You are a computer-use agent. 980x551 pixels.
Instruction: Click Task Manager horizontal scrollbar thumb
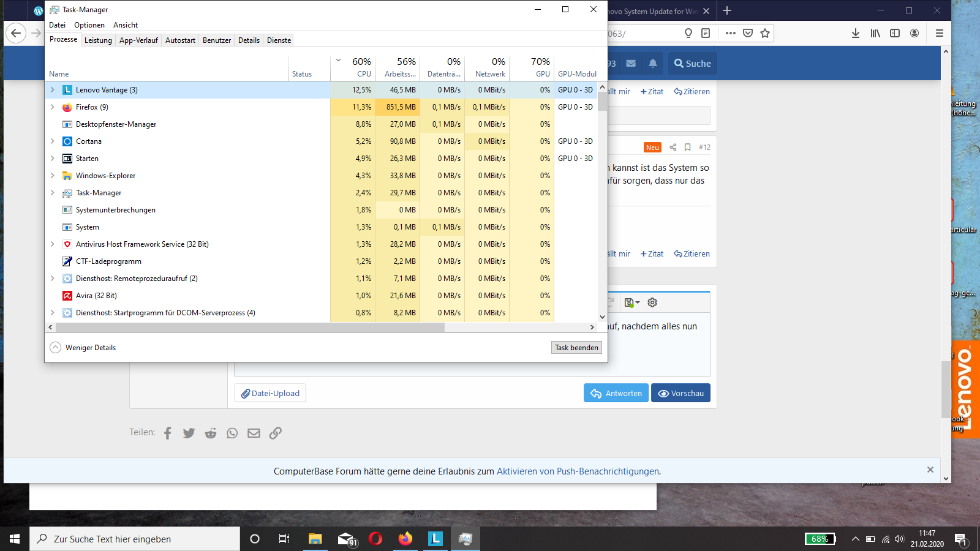(x=250, y=327)
